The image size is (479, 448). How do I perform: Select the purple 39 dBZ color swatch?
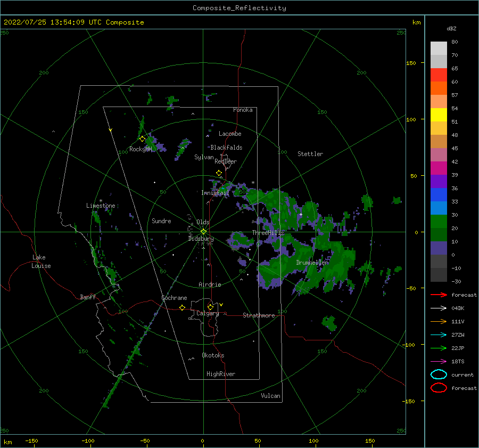[x=439, y=181]
